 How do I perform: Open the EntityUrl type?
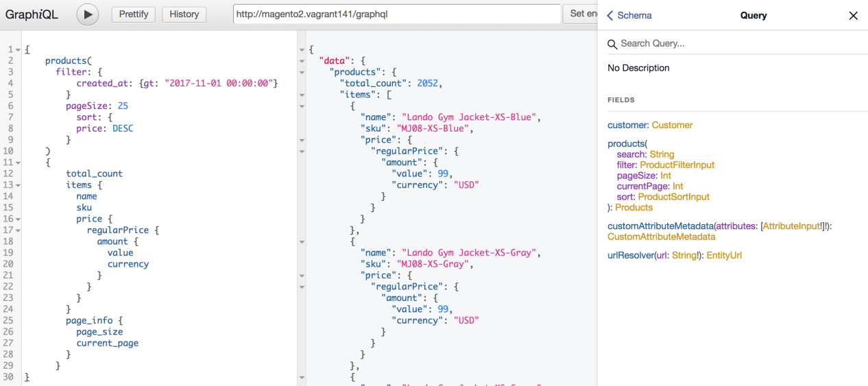(x=724, y=255)
